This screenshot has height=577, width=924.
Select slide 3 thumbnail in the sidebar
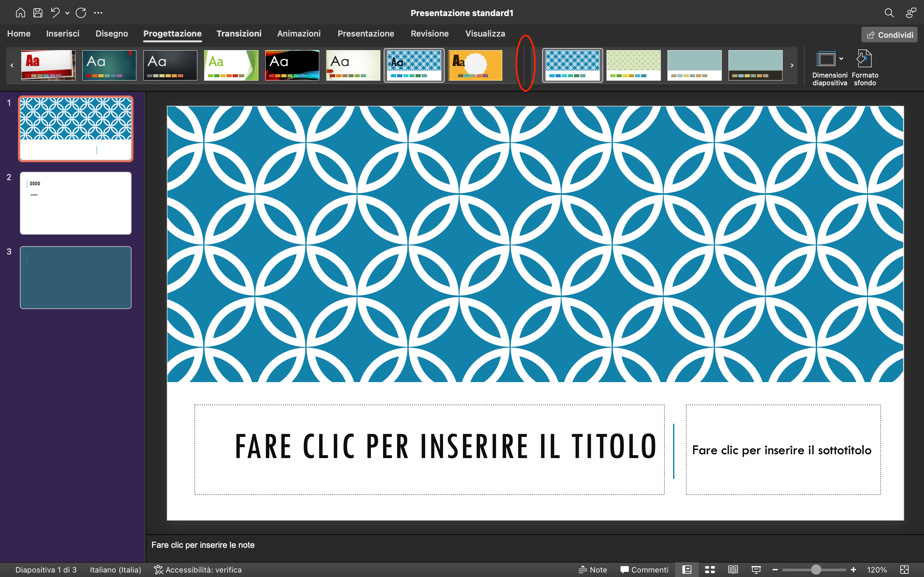pyautogui.click(x=75, y=277)
